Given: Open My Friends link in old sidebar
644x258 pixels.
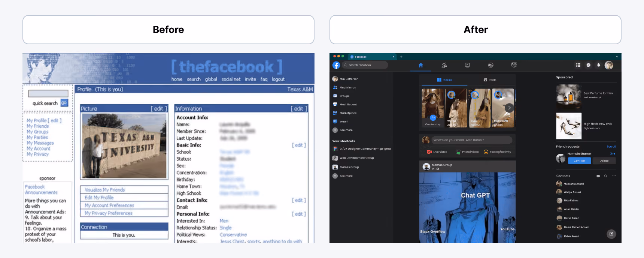Looking at the screenshot, I should (37, 126).
